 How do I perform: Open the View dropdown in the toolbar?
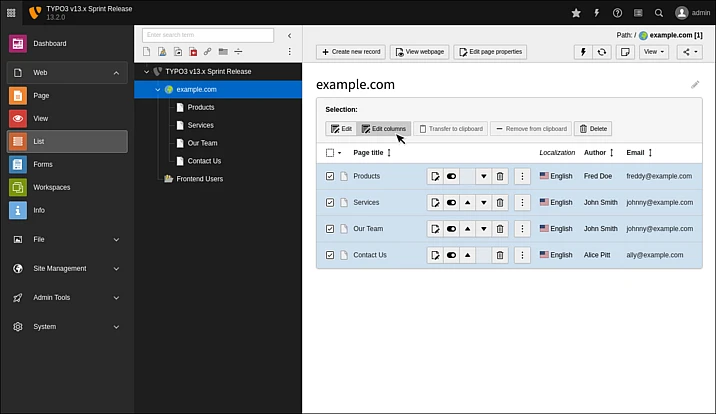[x=654, y=52]
